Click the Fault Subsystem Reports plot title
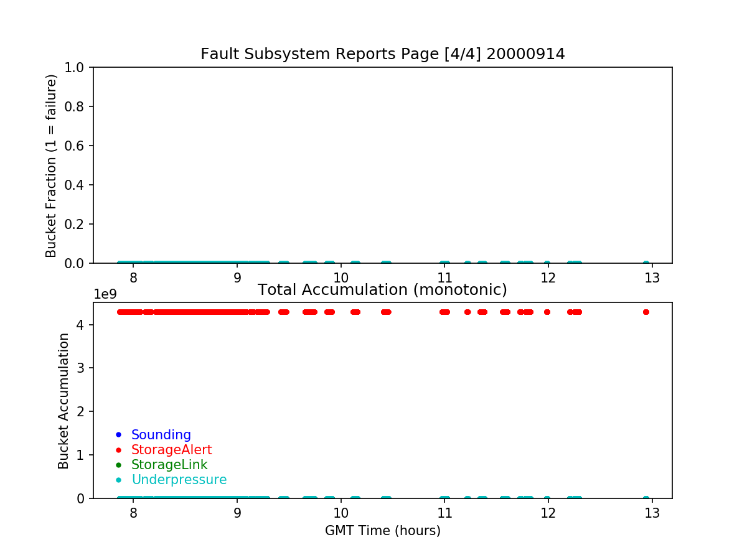Viewport: 747px width, 560px height. pos(382,54)
